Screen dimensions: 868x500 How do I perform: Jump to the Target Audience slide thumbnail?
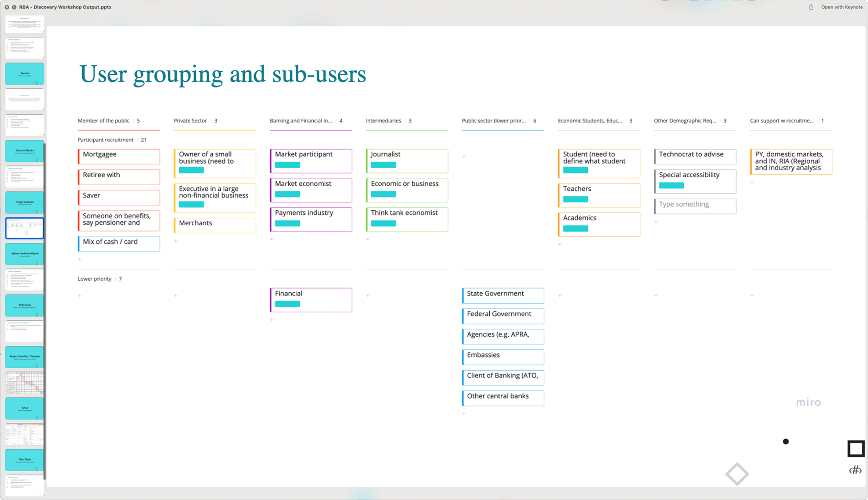click(x=25, y=202)
